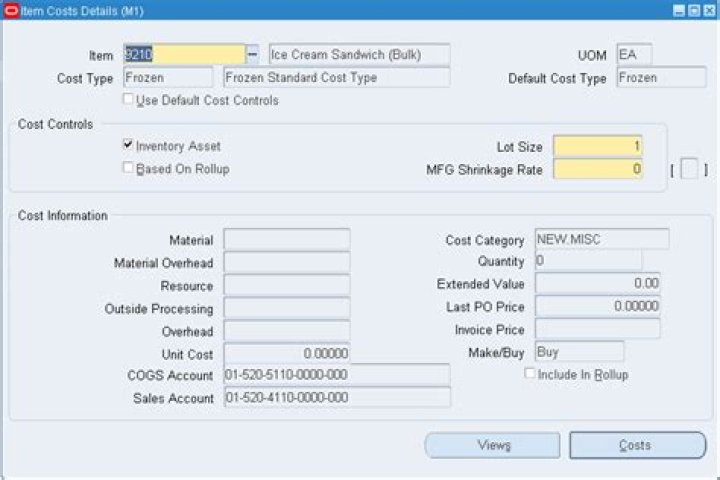Click the Costs button
This screenshot has width=720, height=480.
(637, 445)
